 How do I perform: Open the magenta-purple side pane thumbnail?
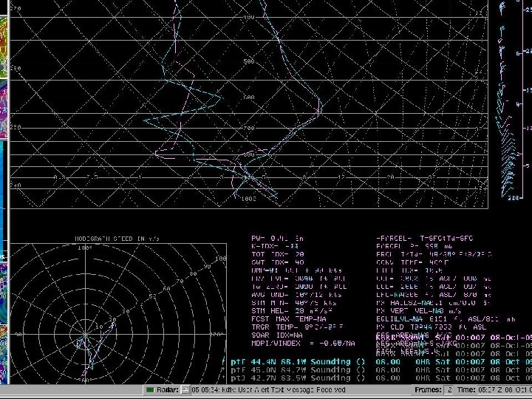pos(4,109)
